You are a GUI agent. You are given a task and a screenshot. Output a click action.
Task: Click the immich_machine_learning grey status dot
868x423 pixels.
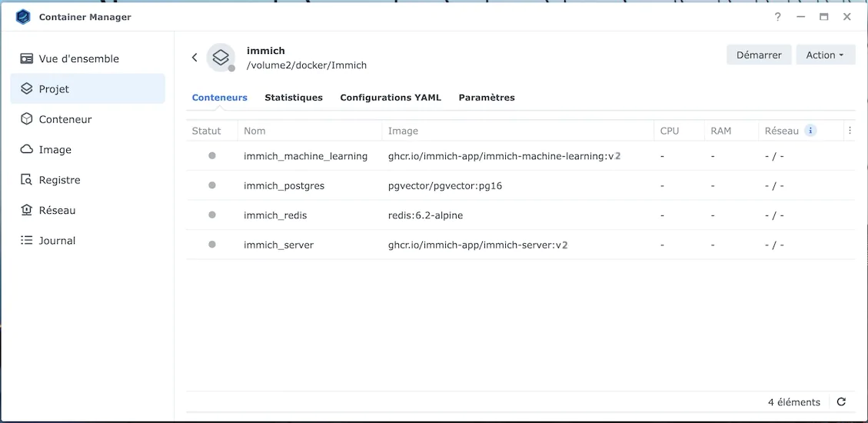click(212, 156)
